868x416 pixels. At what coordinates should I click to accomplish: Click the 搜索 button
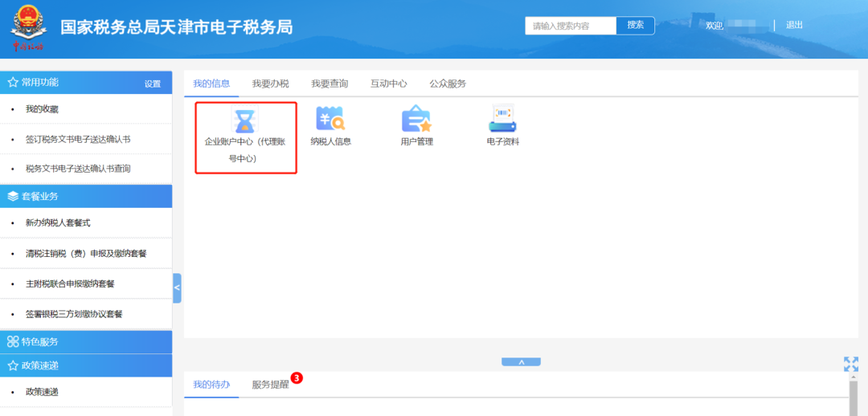coord(635,26)
